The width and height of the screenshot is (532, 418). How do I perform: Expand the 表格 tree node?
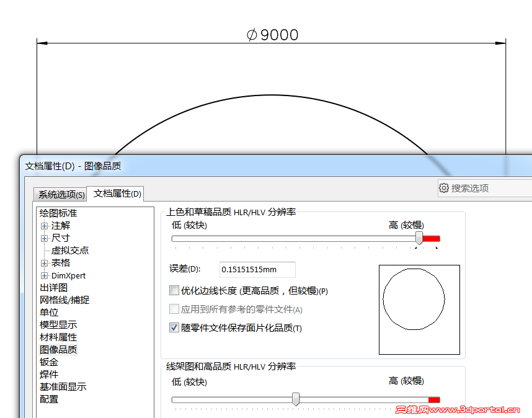44,263
